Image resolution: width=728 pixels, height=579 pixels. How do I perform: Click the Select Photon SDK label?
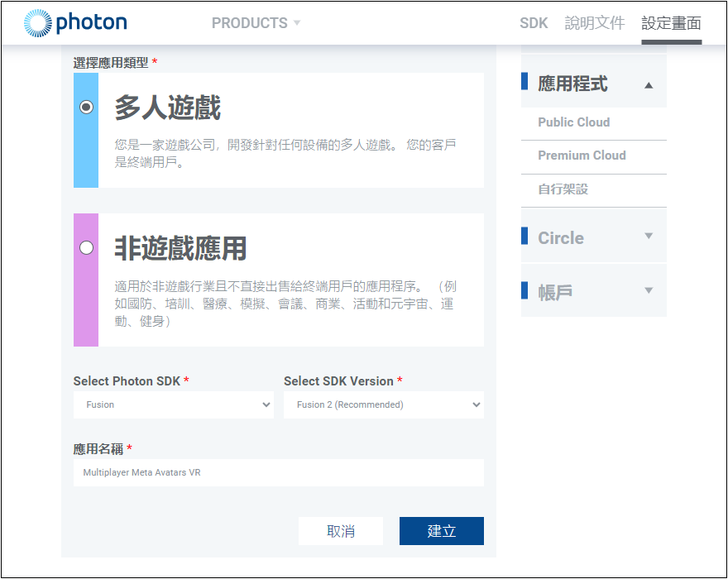pyautogui.click(x=127, y=381)
